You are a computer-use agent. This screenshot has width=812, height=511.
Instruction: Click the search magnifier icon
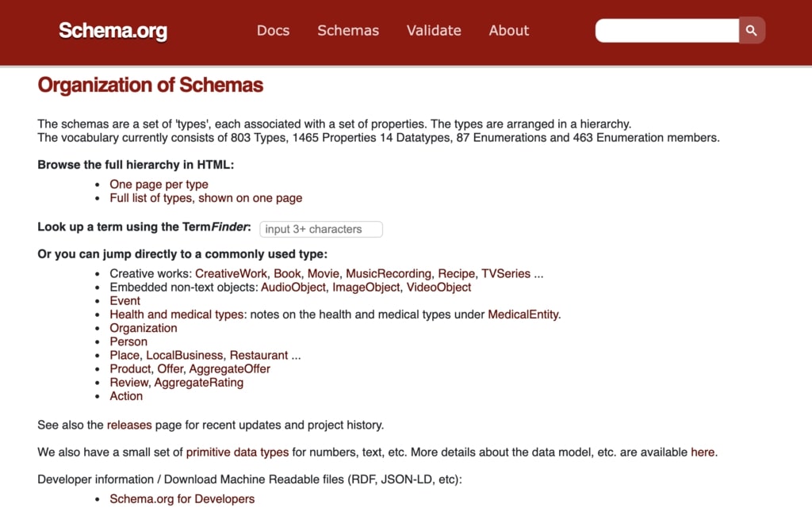[750, 30]
